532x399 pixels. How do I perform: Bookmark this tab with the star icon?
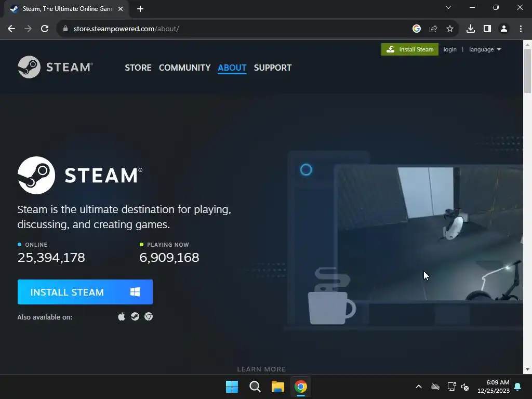click(450, 29)
